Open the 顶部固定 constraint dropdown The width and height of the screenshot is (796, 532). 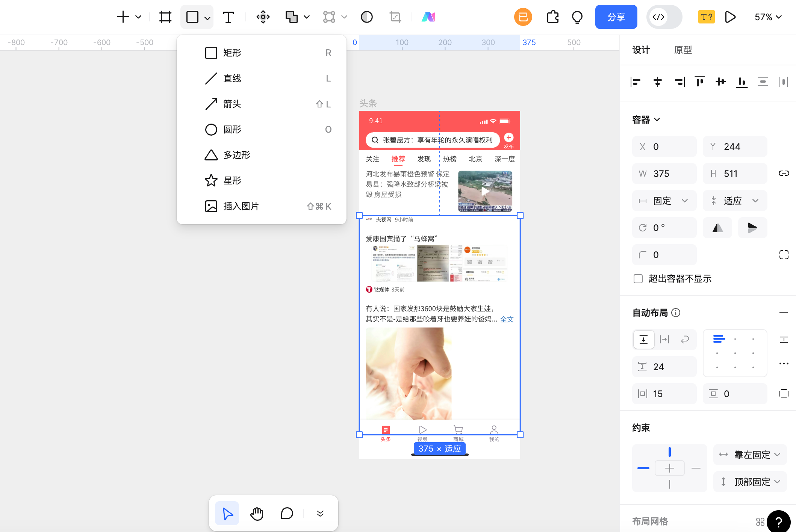point(750,482)
